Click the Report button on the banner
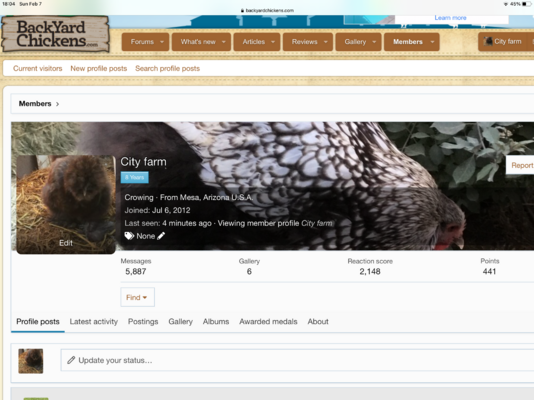534x400 pixels. [x=521, y=165]
